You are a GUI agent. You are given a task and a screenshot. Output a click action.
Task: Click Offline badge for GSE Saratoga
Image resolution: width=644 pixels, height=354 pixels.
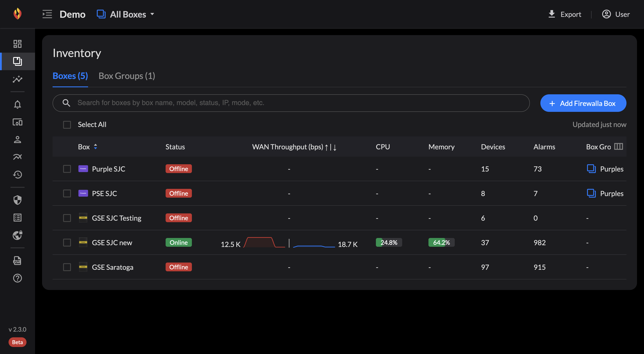179,267
